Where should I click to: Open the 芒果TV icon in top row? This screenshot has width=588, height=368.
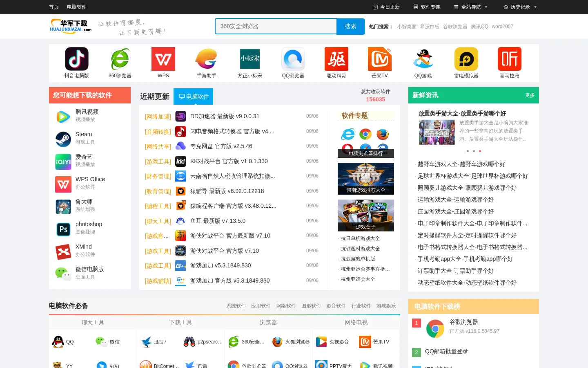point(380,59)
